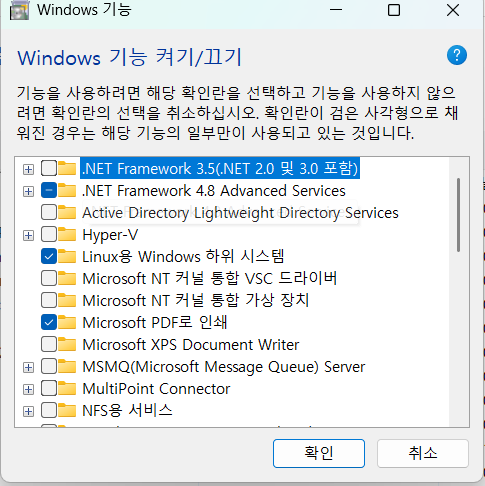Click the Windows 기능 title bar app icon

[19, 10]
